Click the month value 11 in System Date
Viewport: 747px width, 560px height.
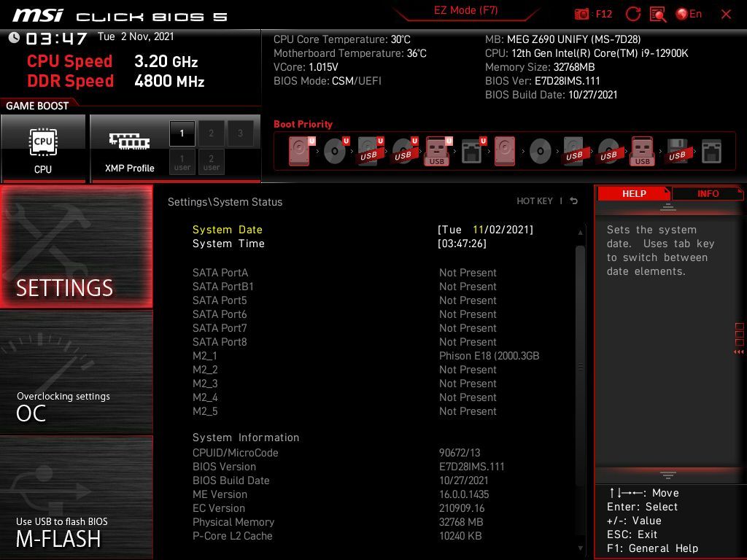(x=478, y=230)
